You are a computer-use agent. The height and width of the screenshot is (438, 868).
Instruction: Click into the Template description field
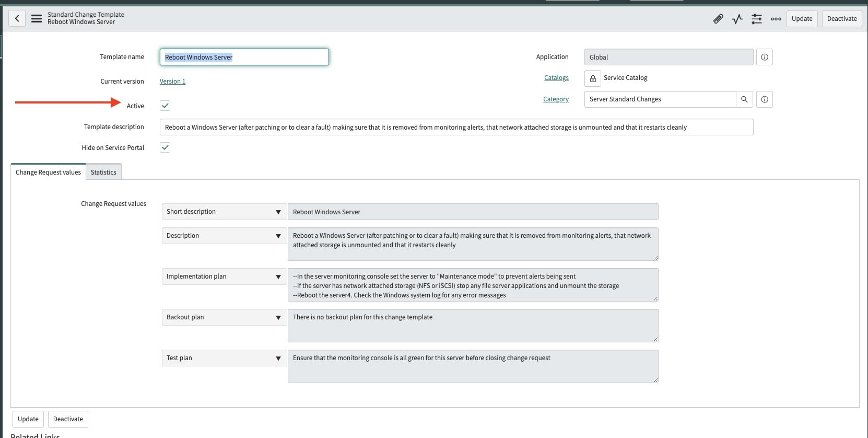pyautogui.click(x=456, y=127)
